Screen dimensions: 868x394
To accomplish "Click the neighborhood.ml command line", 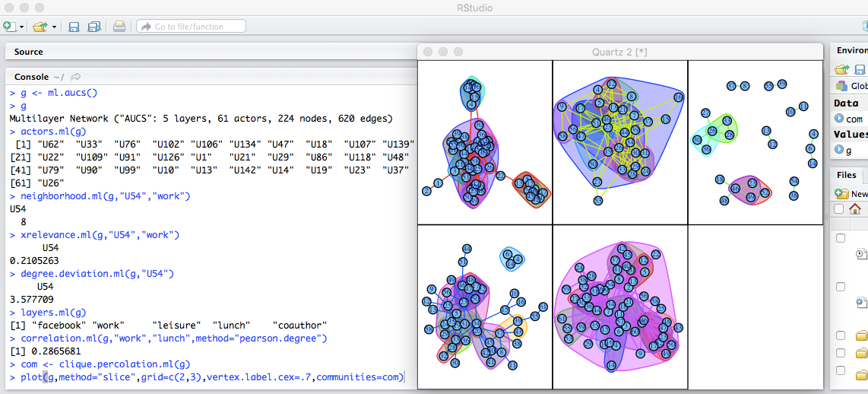I will coord(100,196).
